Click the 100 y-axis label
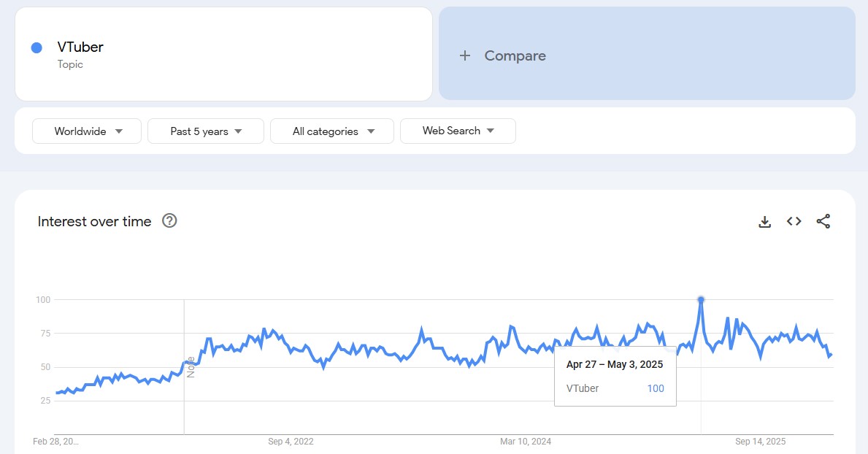Viewport: 868px width, 454px height. pyautogui.click(x=43, y=299)
